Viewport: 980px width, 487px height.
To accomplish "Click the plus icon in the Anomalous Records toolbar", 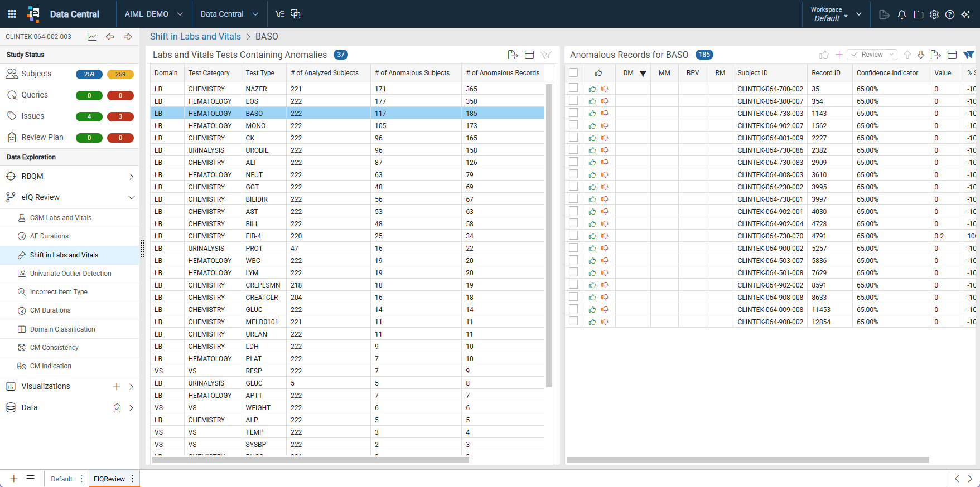I will 839,55.
